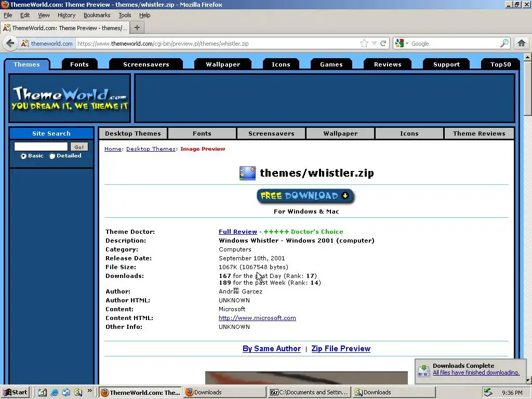
Task: Click the Google search input box
Action: pos(455,44)
